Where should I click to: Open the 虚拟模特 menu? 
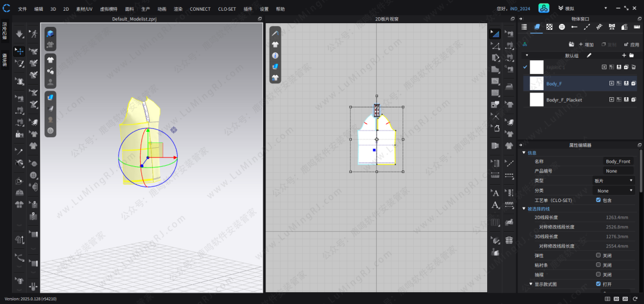109,9
